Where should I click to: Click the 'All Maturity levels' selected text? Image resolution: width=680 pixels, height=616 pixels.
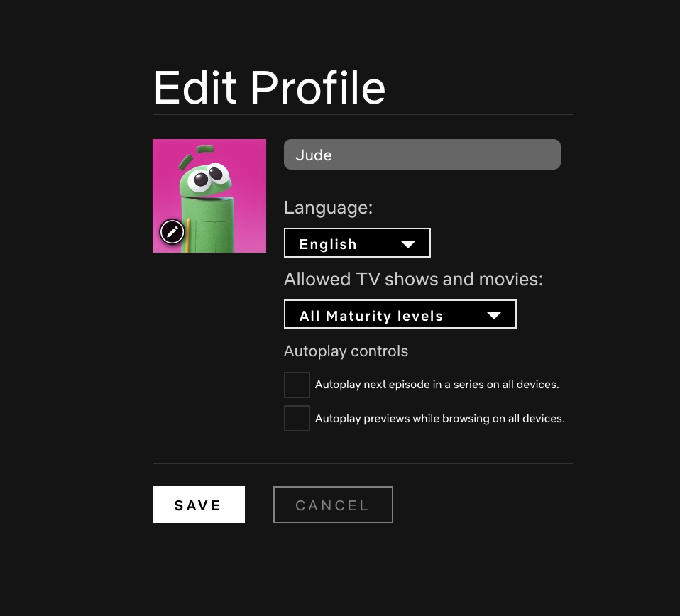coord(371,316)
